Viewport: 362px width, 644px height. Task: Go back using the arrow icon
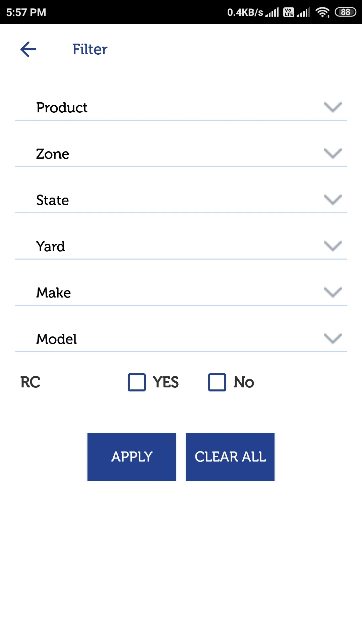(28, 49)
